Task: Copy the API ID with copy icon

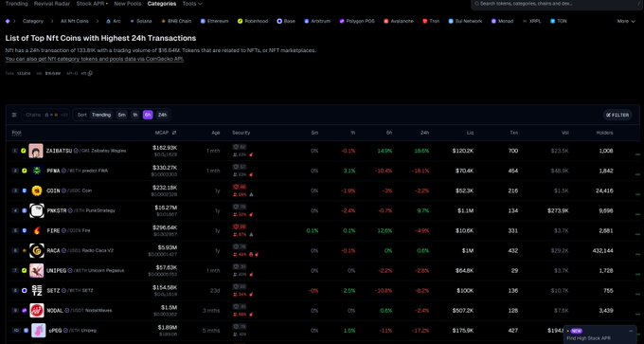Action: pos(90,74)
